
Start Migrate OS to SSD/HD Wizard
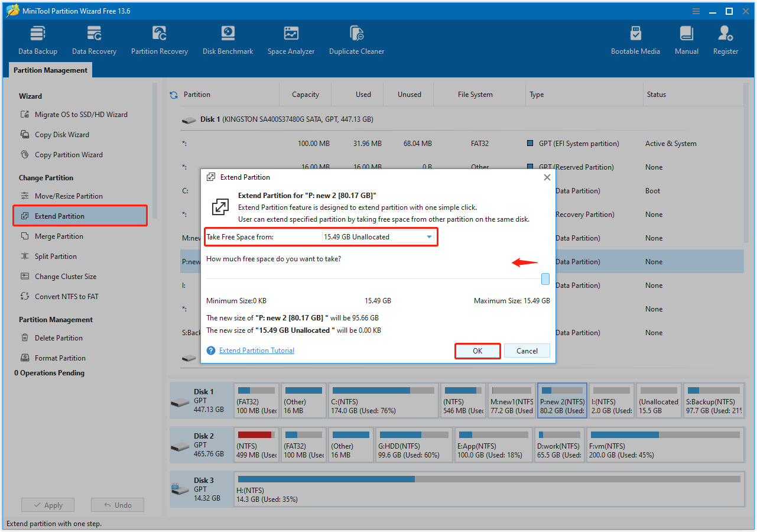[x=74, y=115]
